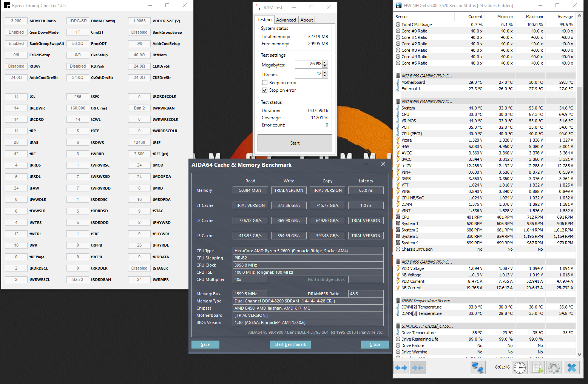Increase Threads with stepper up arrow
Image resolution: width=588 pixels, height=384 pixels.
(325, 72)
